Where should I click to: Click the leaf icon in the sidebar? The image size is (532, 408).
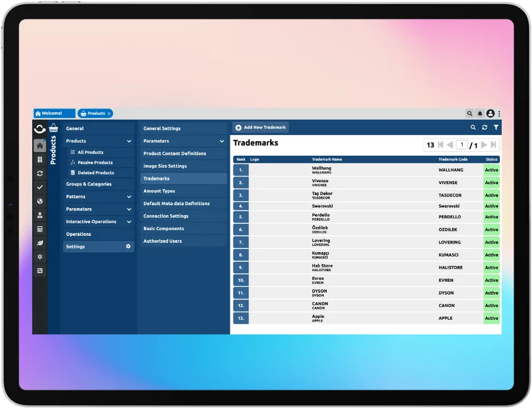(x=40, y=243)
